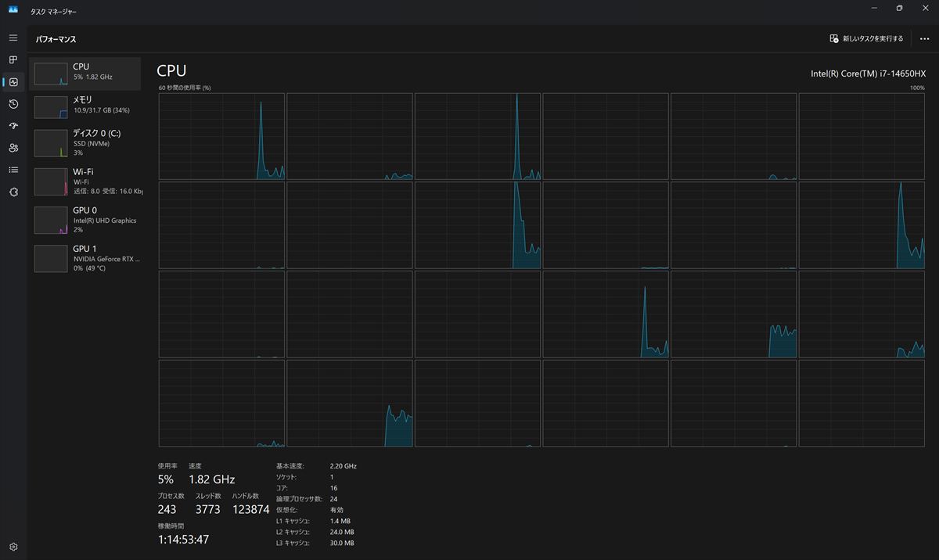The height and width of the screenshot is (560, 939).
Task: Click the GPU 0 mini graph thumbnail
Action: tap(51, 221)
